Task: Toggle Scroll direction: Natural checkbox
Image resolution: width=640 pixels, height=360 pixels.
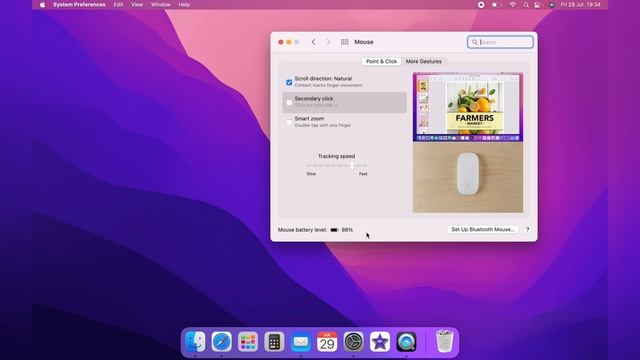Action: tap(289, 82)
